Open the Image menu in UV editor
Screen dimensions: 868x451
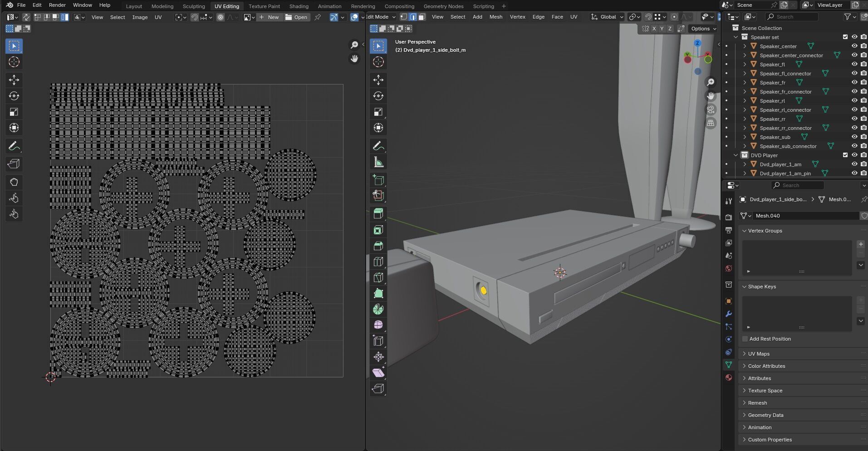140,17
